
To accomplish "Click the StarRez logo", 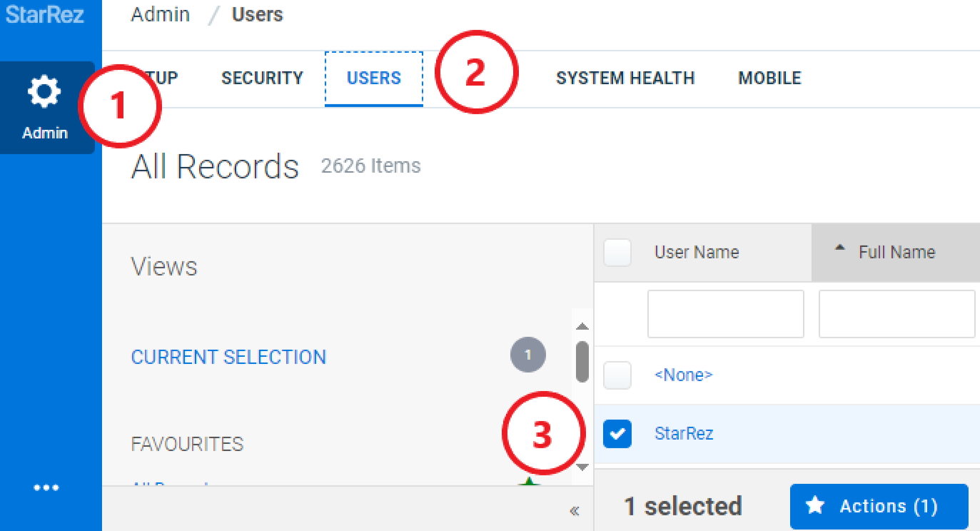I will point(45,14).
